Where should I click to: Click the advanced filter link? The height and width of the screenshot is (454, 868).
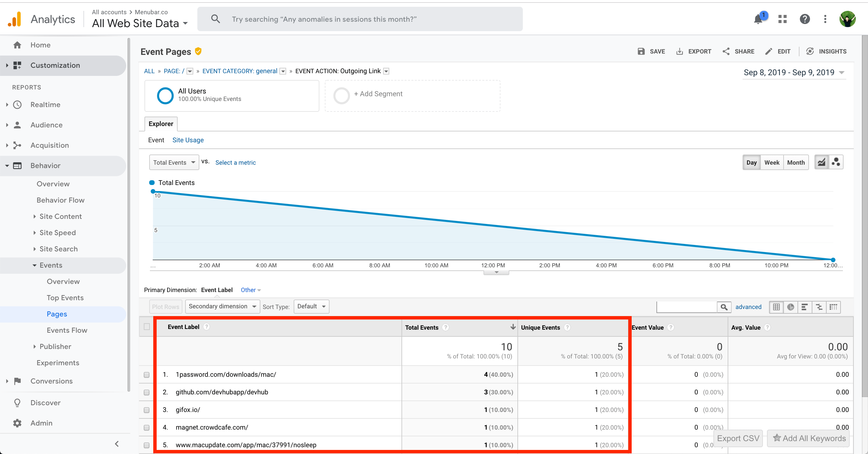(748, 307)
